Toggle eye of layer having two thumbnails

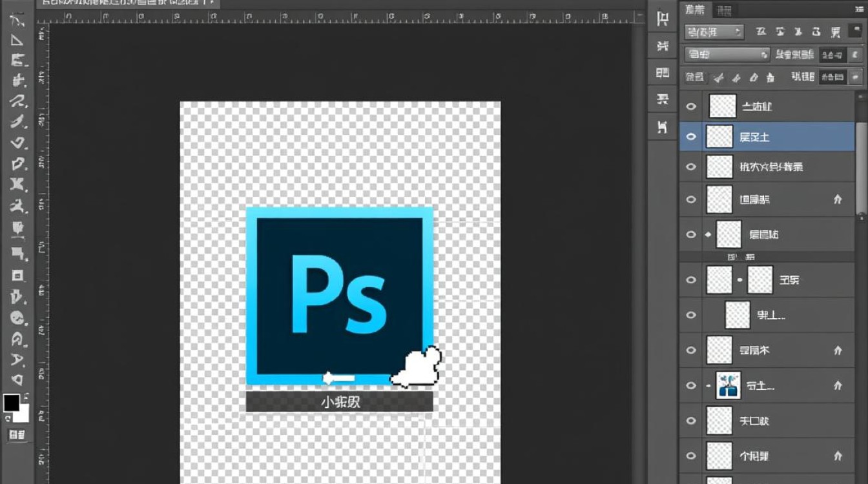tap(691, 280)
